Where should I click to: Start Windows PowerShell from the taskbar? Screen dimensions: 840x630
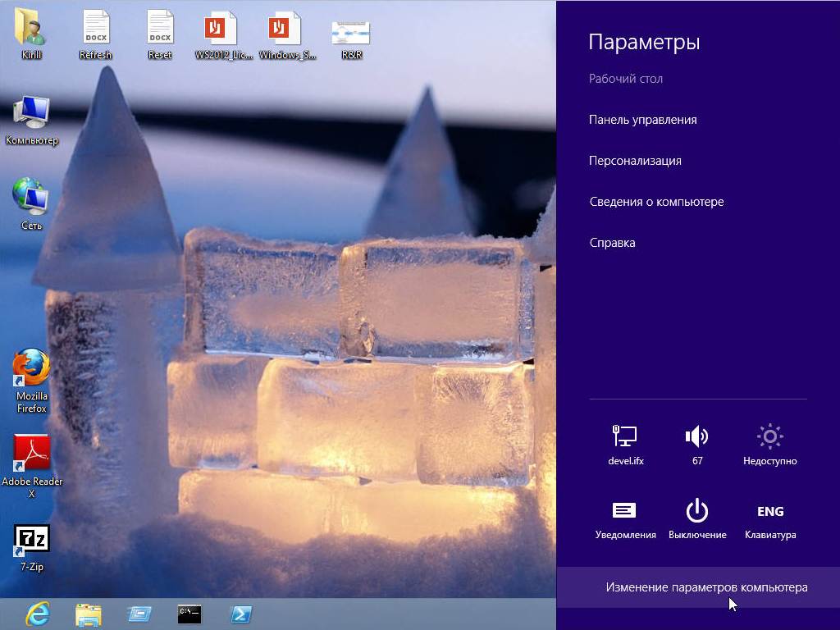(x=240, y=614)
